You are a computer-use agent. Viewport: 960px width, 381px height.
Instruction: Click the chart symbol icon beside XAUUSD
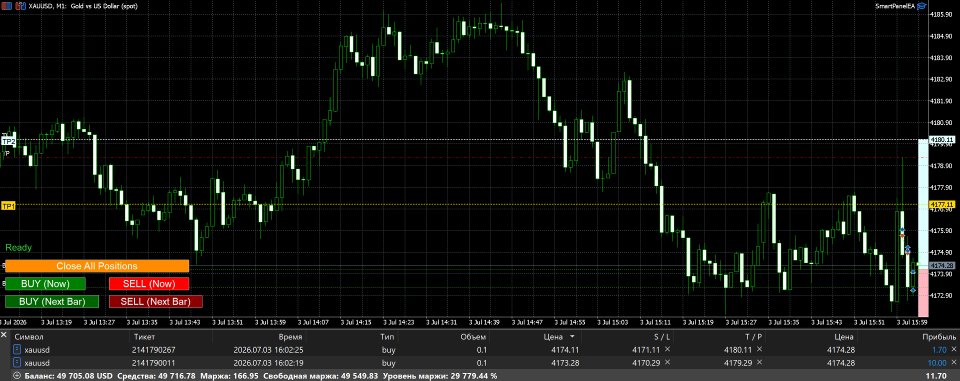coord(20,6)
